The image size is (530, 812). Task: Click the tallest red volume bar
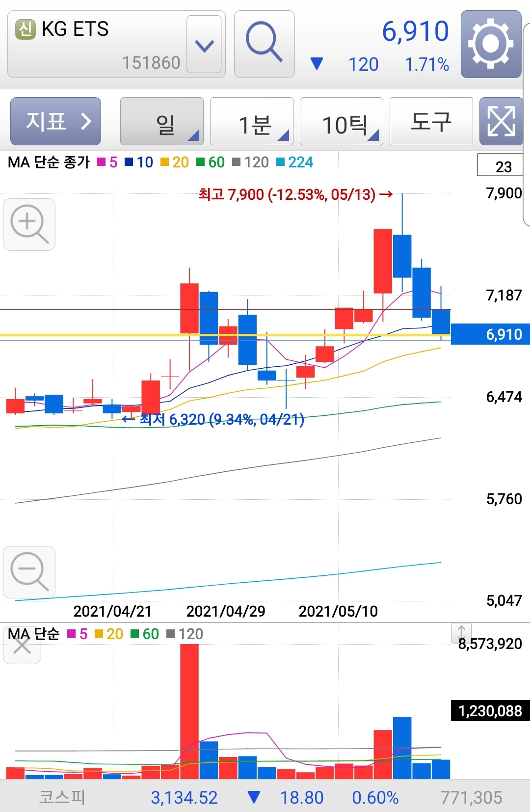(189, 711)
